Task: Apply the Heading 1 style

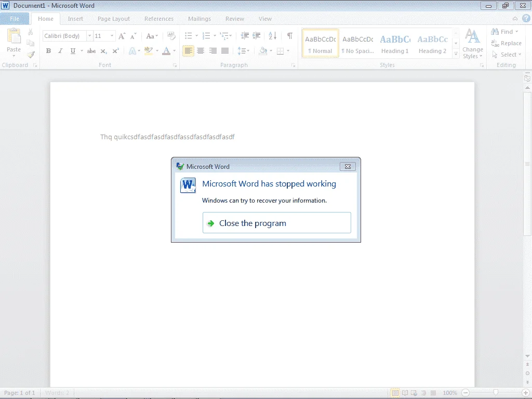Action: point(395,44)
